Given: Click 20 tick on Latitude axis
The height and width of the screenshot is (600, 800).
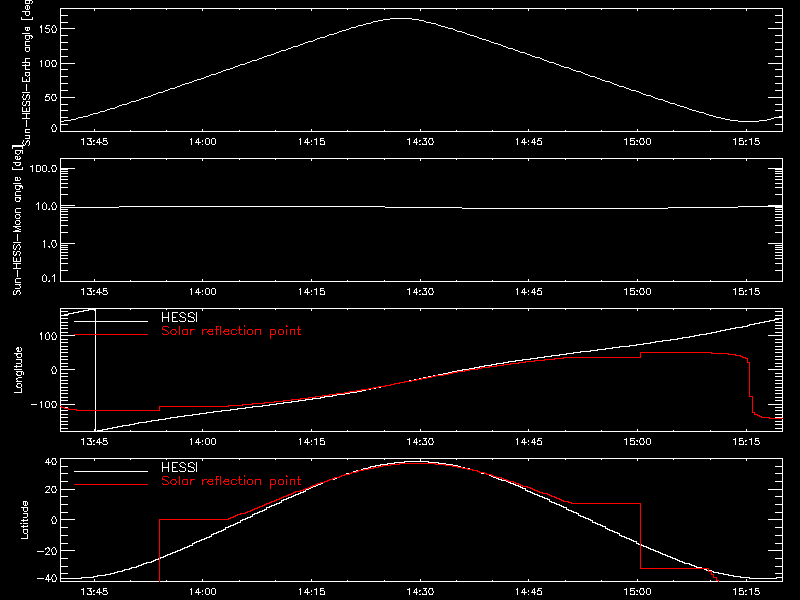Looking at the screenshot, I should coord(51,490).
